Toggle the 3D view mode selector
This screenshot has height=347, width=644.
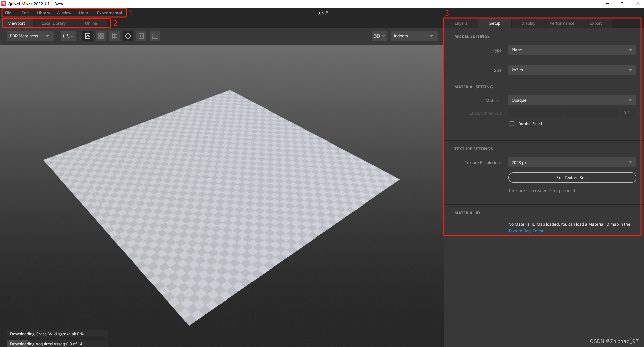tap(379, 36)
